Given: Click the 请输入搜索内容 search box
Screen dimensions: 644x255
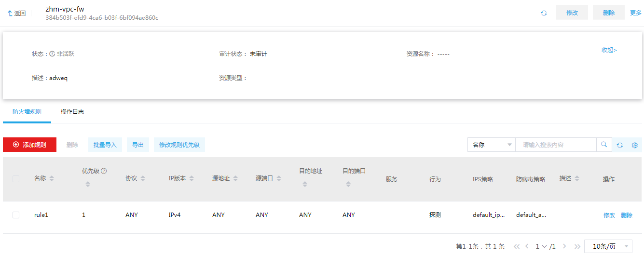Looking at the screenshot, I should click(x=556, y=145).
